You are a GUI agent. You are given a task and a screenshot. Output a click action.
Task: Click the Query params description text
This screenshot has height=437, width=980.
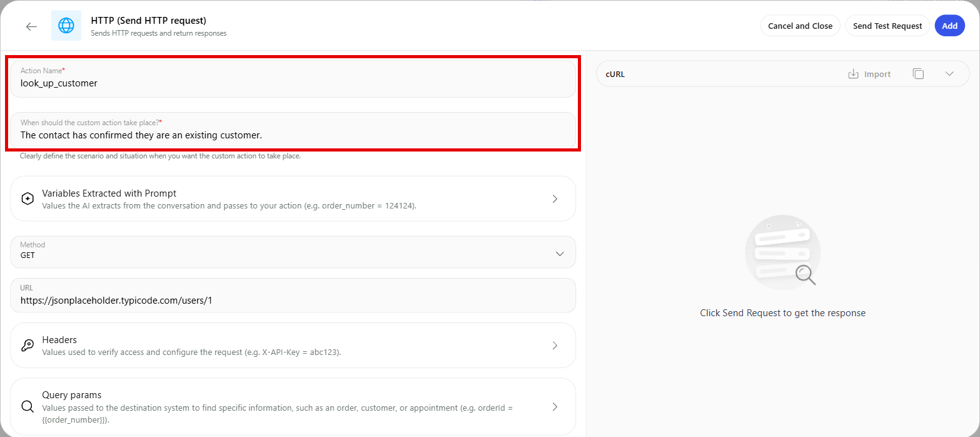pos(278,413)
